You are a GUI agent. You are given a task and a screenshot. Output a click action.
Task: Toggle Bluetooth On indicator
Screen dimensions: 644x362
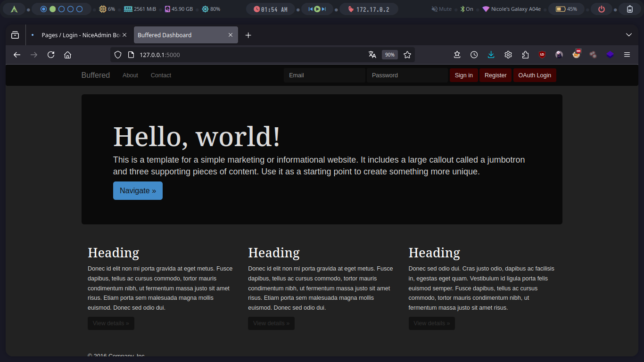click(467, 9)
